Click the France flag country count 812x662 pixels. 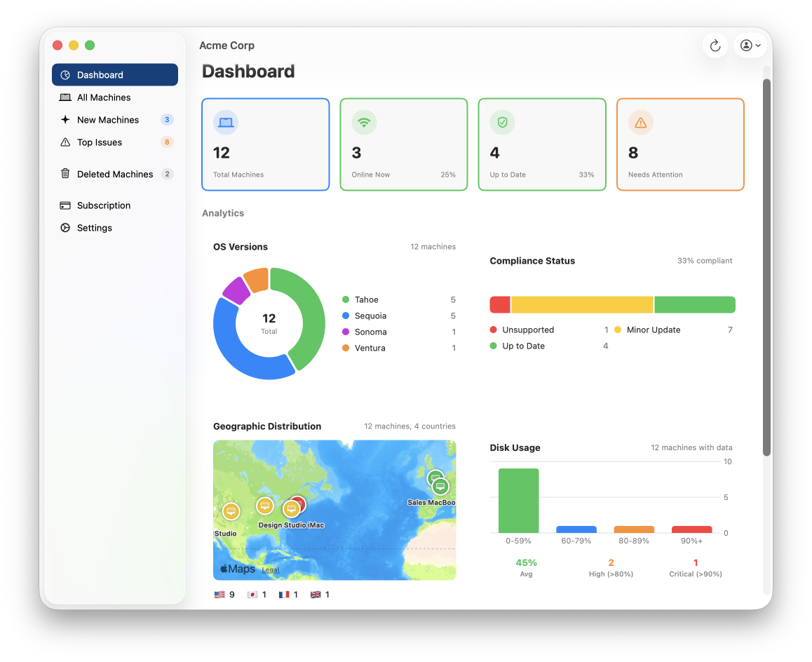pos(288,595)
